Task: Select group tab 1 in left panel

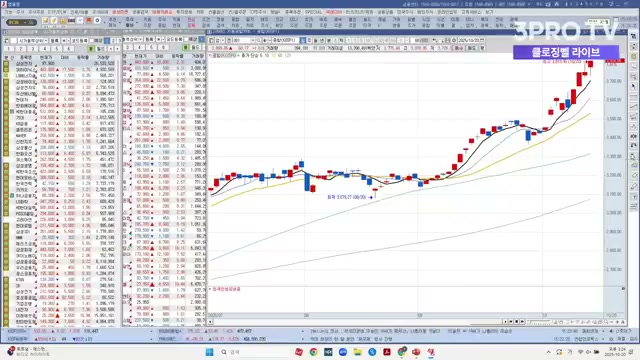Action: point(8,49)
